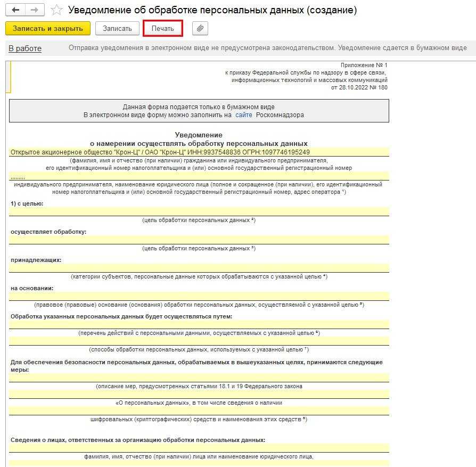
Task: Click the back navigation arrow
Action: point(15,10)
